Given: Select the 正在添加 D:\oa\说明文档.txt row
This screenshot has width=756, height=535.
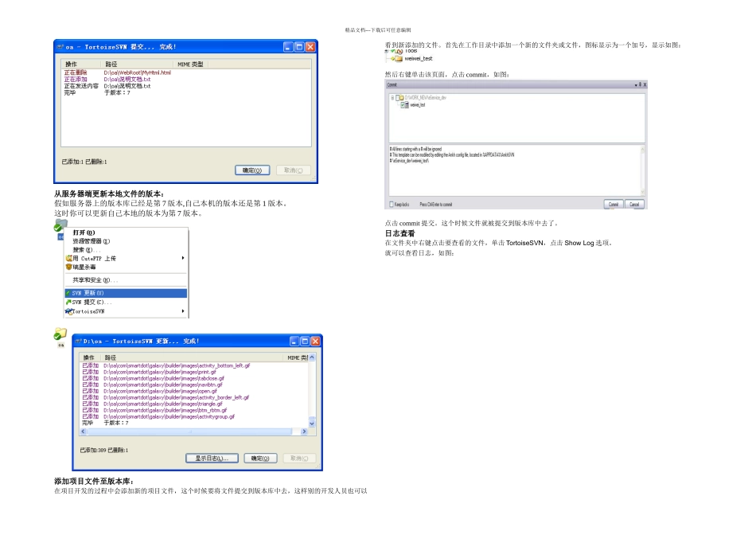Looking at the screenshot, I should point(107,79).
